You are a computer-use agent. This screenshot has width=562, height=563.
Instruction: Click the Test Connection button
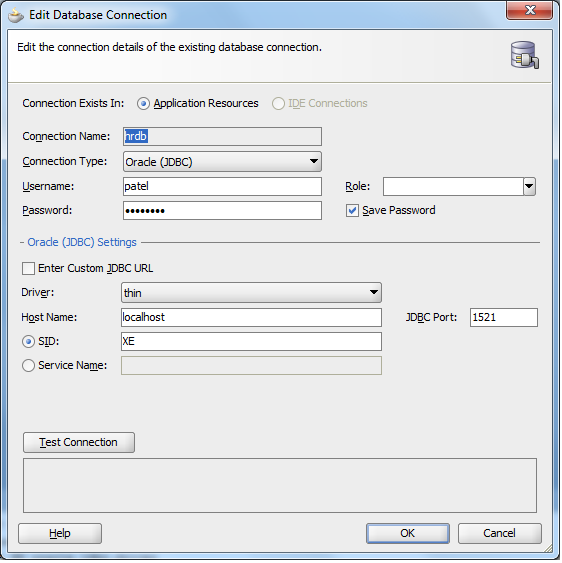(79, 443)
